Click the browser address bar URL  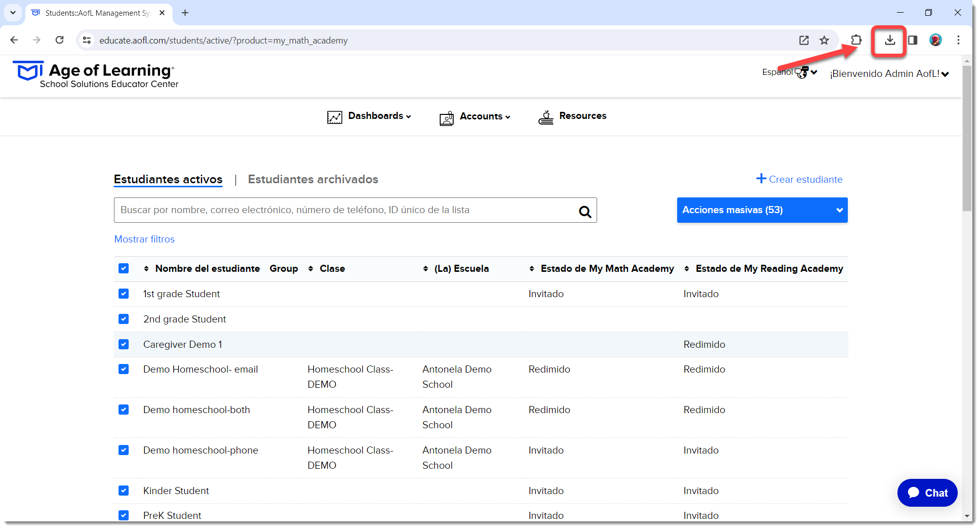coord(223,40)
